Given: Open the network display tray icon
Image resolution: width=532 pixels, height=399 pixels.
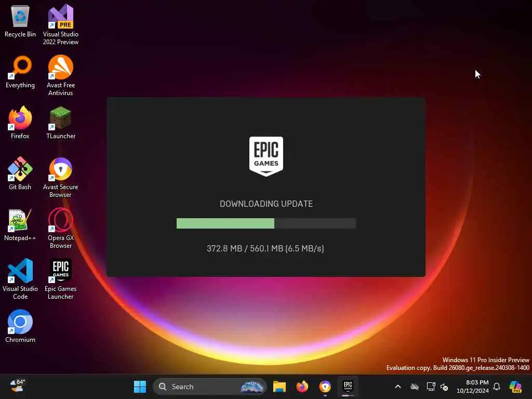Looking at the screenshot, I should 431,387.
